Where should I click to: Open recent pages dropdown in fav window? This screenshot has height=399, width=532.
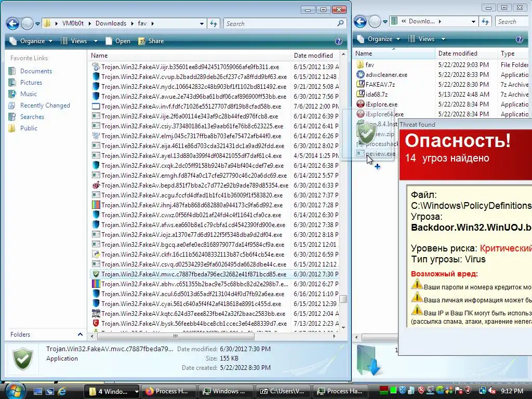[37, 24]
